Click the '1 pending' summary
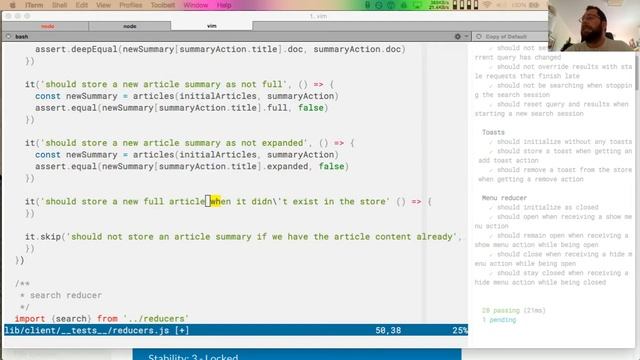Image resolution: width=640 pixels, height=360 pixels. [499, 320]
